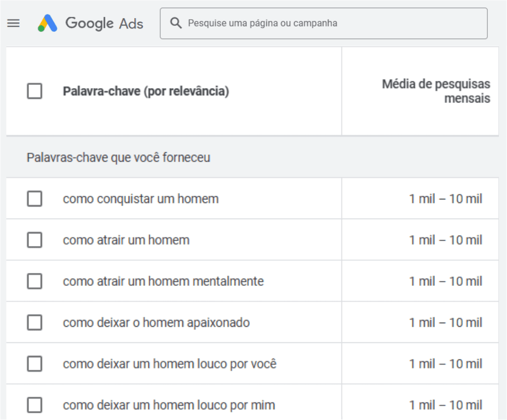The image size is (507, 420).
Task: Select keyword text 'como deixar o homem apaixonado'
Action: 156,323
